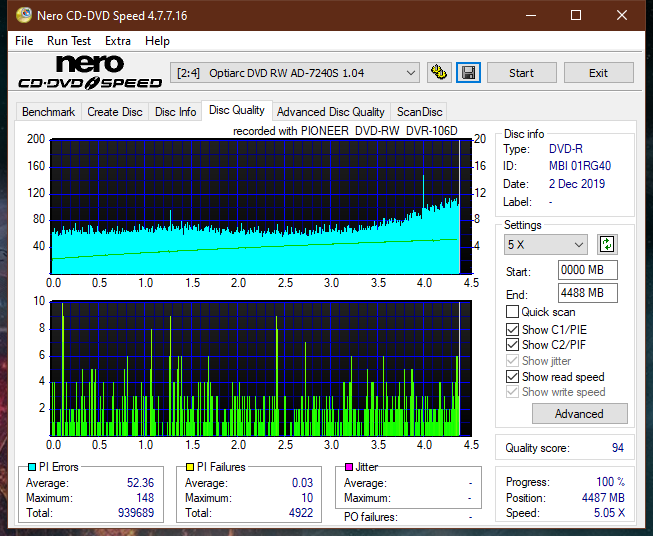
Task: Click the recorded with PIONEER DVR-106D caption
Action: pyautogui.click(x=345, y=131)
